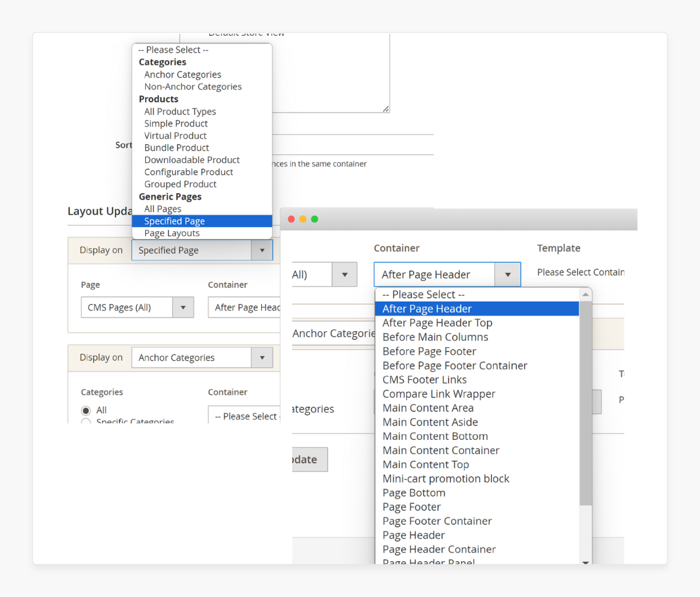The height and width of the screenshot is (597, 700).
Task: Pick Page Footer container
Action: coord(477,507)
